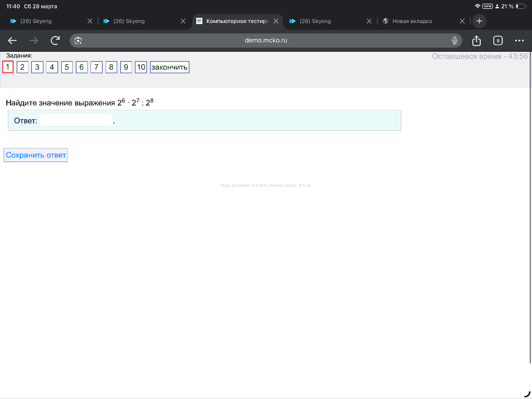Add a new tab with the plus button
The height and width of the screenshot is (399, 532).
tap(479, 21)
